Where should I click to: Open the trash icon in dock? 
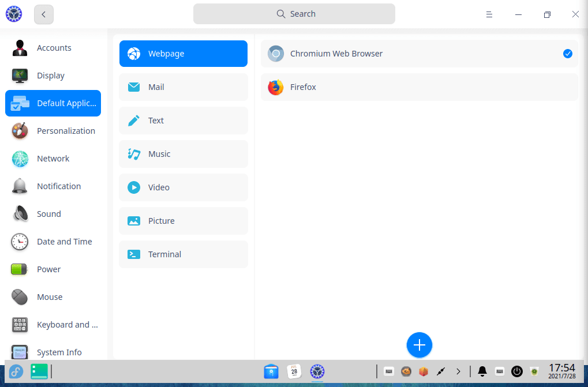click(x=534, y=371)
